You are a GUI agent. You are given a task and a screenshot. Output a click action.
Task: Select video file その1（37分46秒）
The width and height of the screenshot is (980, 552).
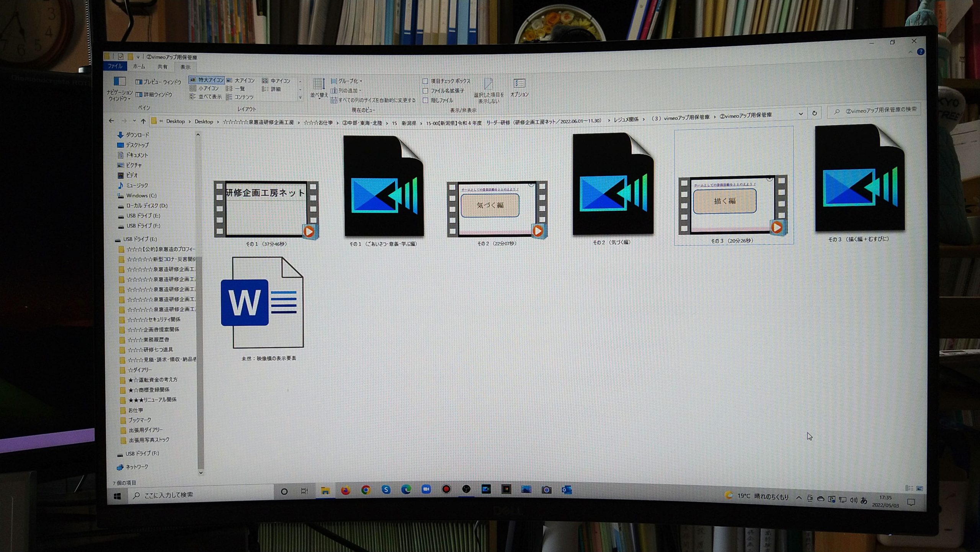266,213
